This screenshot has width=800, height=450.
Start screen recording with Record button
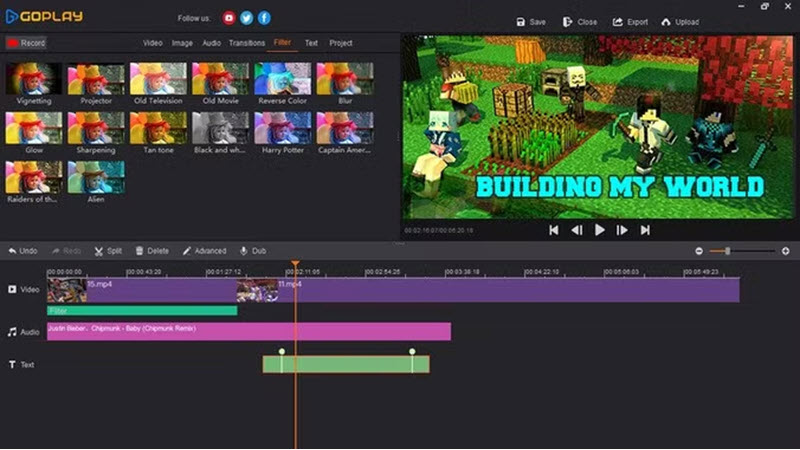26,43
